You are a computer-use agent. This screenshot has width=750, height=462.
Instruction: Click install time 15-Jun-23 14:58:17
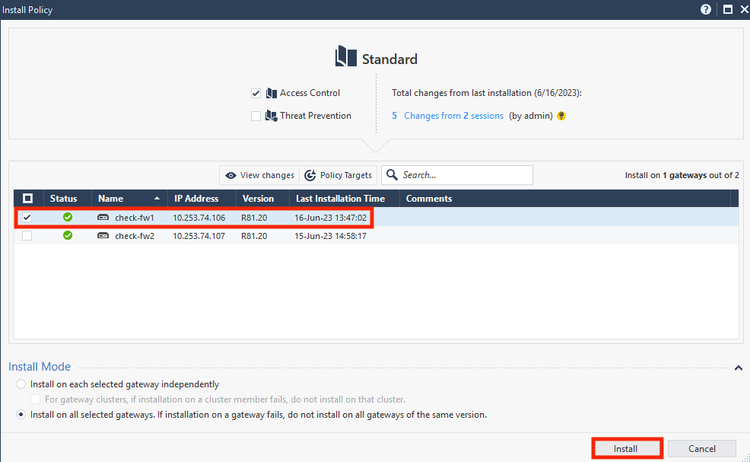pos(331,236)
